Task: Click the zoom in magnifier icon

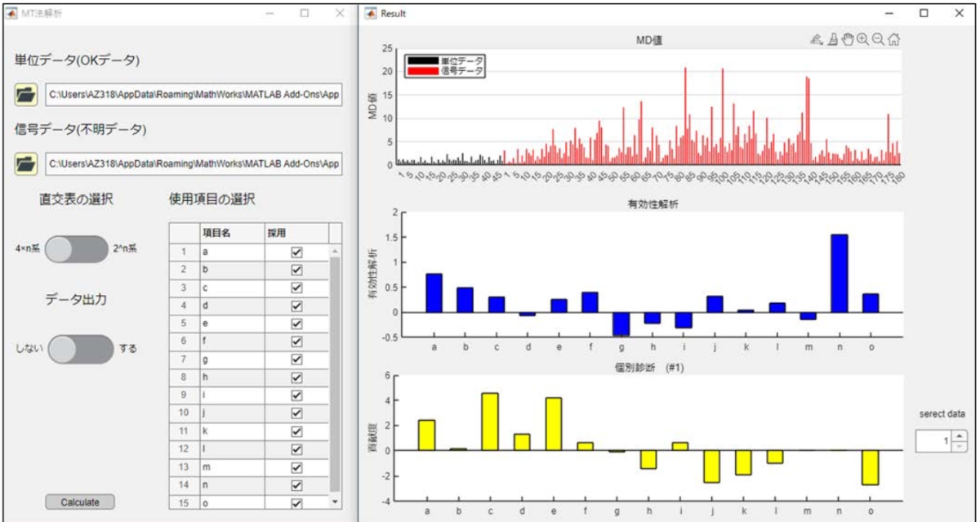Action: [862, 39]
